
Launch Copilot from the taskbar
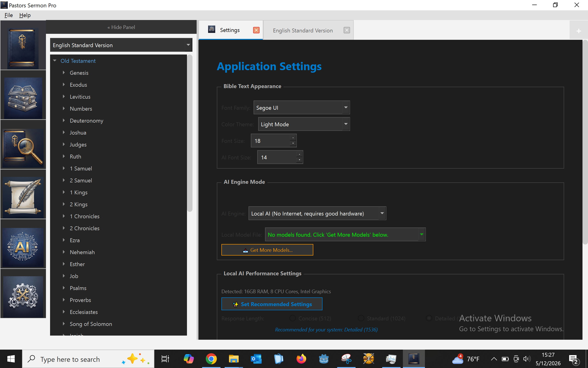coord(189,359)
